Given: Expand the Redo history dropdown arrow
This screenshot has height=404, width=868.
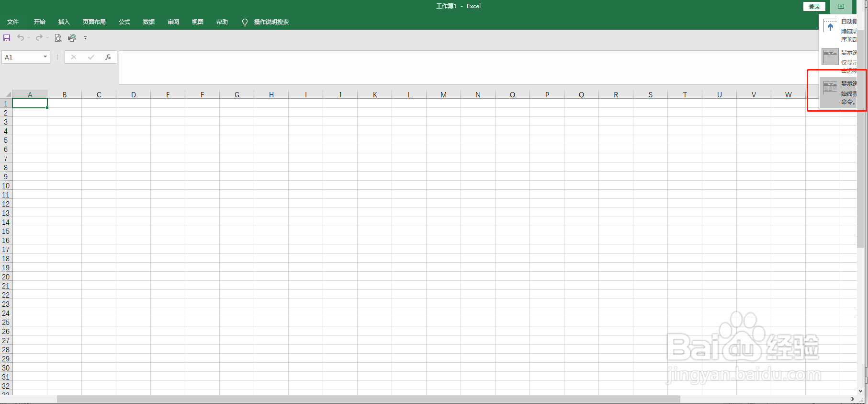Looking at the screenshot, I should (47, 38).
